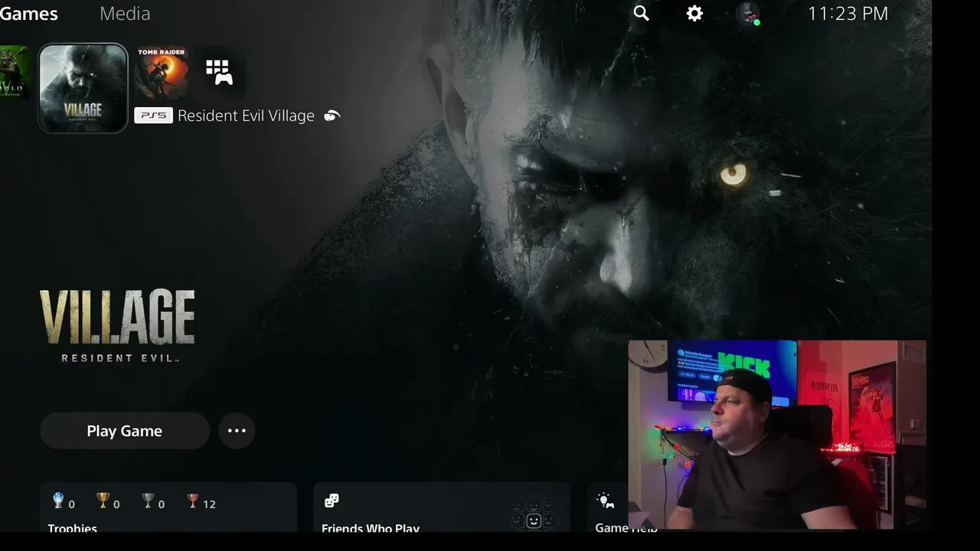Click the PS5 platform badge

tap(153, 116)
